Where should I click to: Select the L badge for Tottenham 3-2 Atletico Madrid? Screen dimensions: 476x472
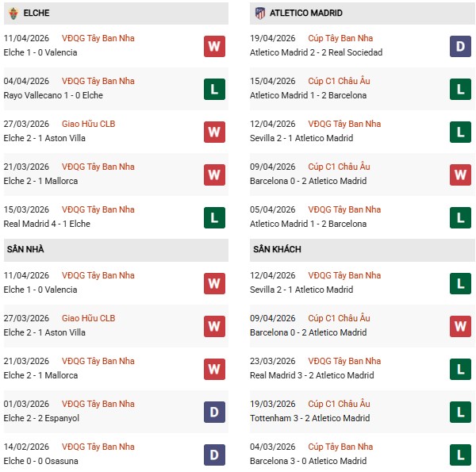pyautogui.click(x=461, y=412)
